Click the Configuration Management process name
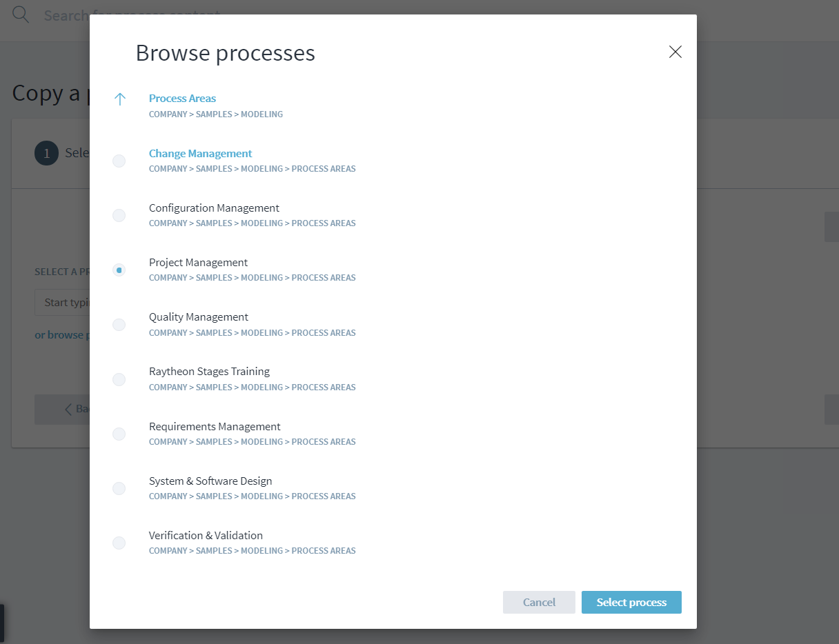The image size is (839, 644). 214,208
